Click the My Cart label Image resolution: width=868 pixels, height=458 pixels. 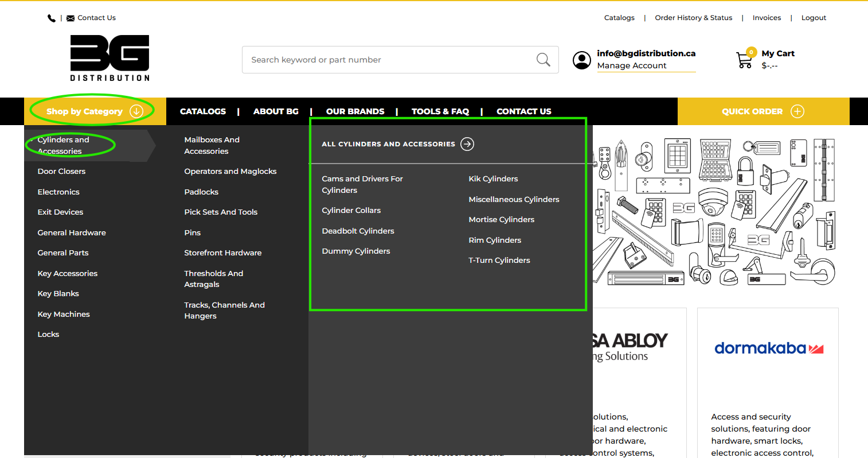point(778,53)
